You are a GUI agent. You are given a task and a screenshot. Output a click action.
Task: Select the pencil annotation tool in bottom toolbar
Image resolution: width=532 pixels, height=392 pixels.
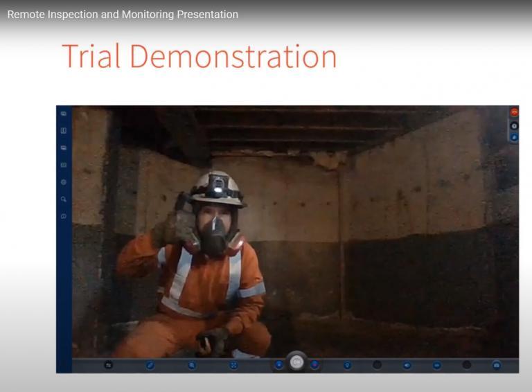coord(150,365)
